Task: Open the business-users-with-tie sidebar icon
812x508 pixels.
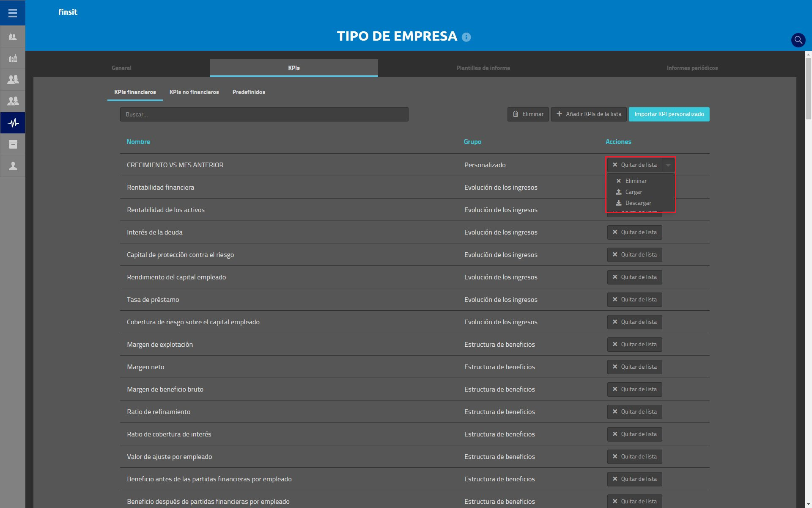Action: coord(13,101)
